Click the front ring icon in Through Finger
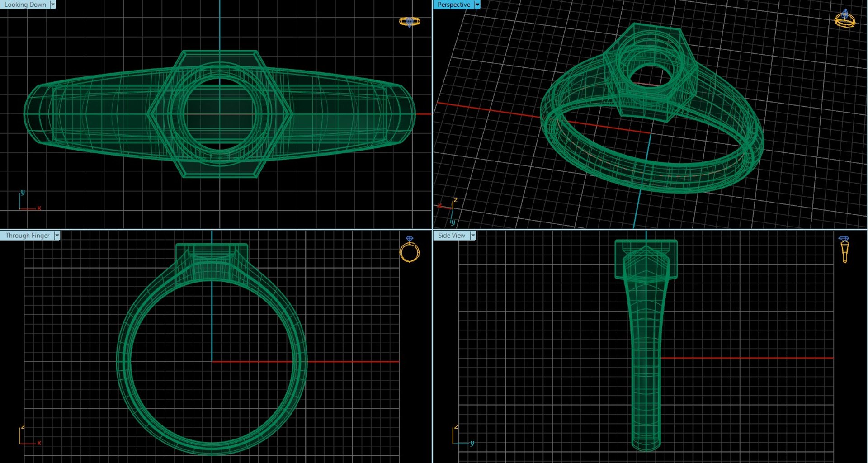 tap(410, 250)
